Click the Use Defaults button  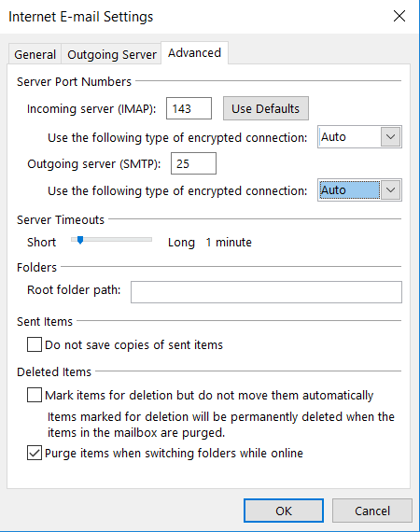coord(266,108)
